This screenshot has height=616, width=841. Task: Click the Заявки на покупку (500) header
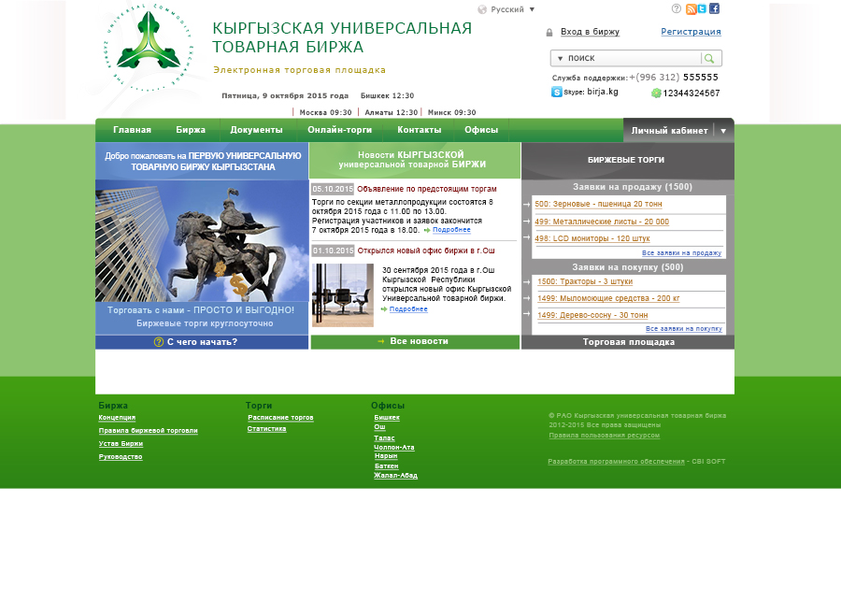628,267
